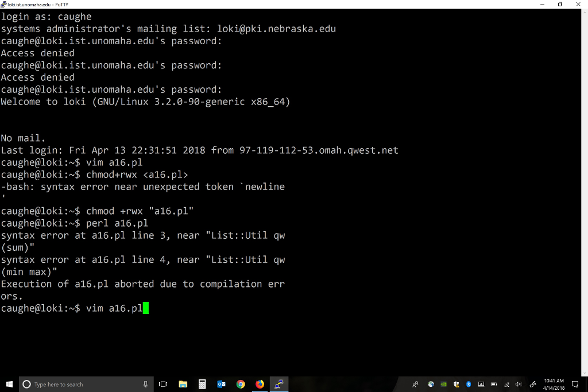
Task: Open Task View from the taskbar
Action: click(163, 384)
